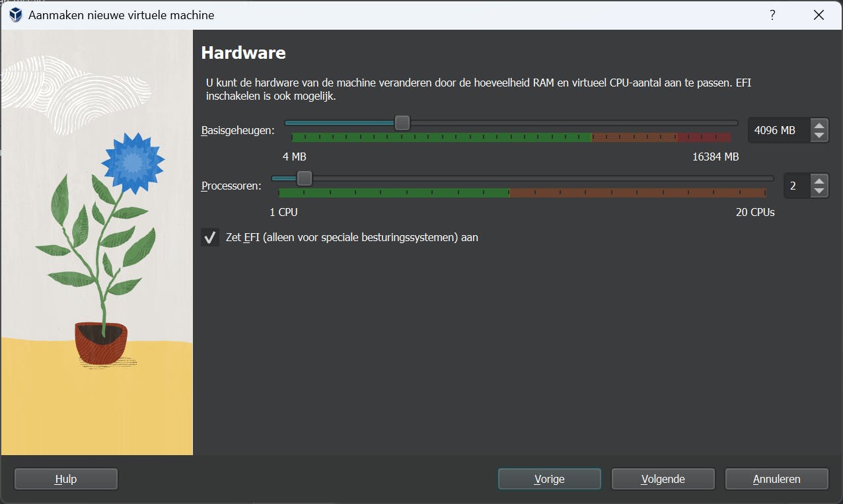The image size is (843, 504).
Task: Click the EFI option label text
Action: 352,237
